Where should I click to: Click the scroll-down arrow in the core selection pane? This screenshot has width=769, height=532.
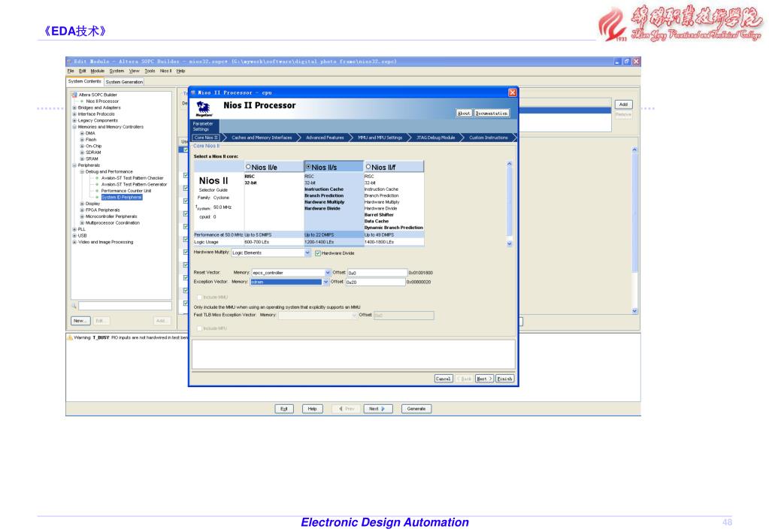point(509,243)
